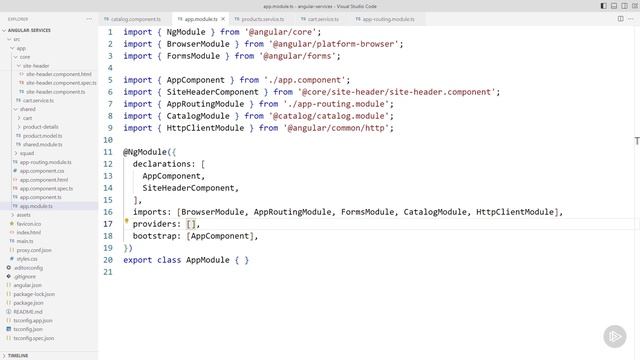This screenshot has height=360, width=640.
Task: Open main.ts file
Action: point(24,241)
